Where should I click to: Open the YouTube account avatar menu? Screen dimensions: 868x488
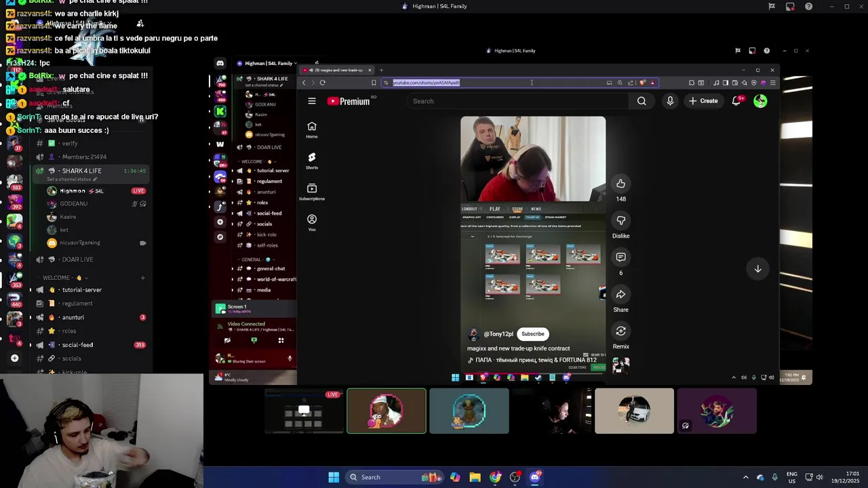tap(760, 101)
